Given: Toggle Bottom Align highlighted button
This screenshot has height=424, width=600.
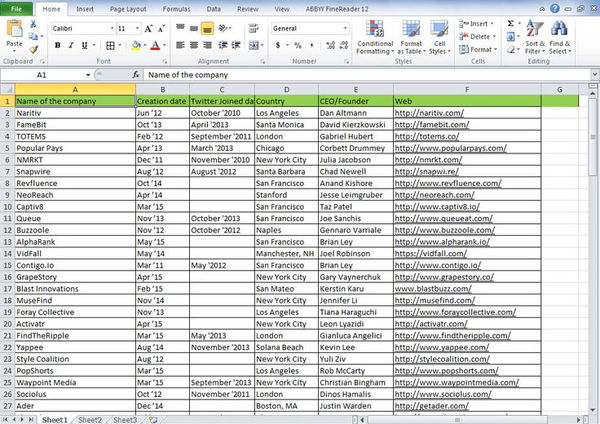Looking at the screenshot, I should pyautogui.click(x=207, y=28).
